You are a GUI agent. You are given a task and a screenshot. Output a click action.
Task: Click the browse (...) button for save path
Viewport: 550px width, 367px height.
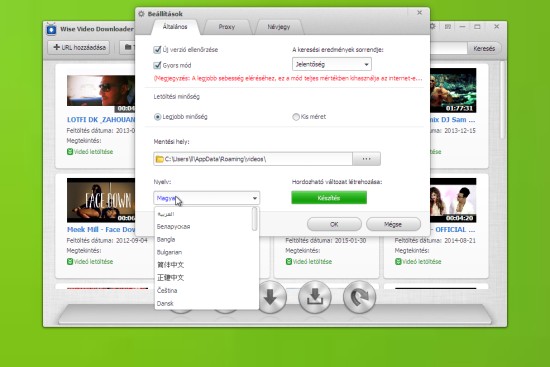pyautogui.click(x=367, y=159)
